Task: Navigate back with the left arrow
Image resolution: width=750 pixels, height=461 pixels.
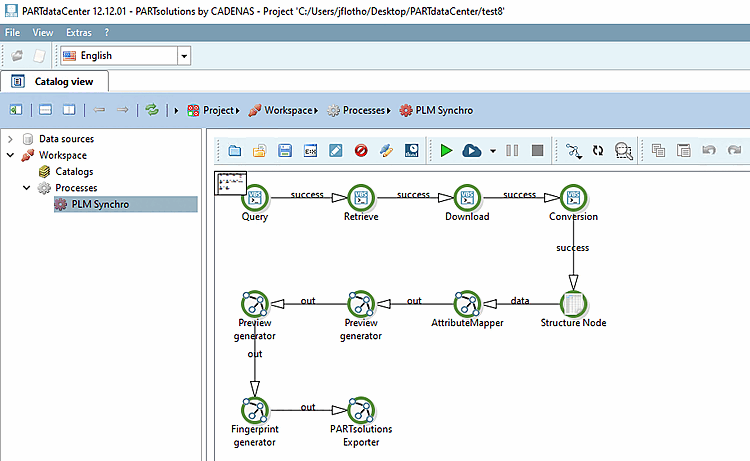Action: click(99, 110)
